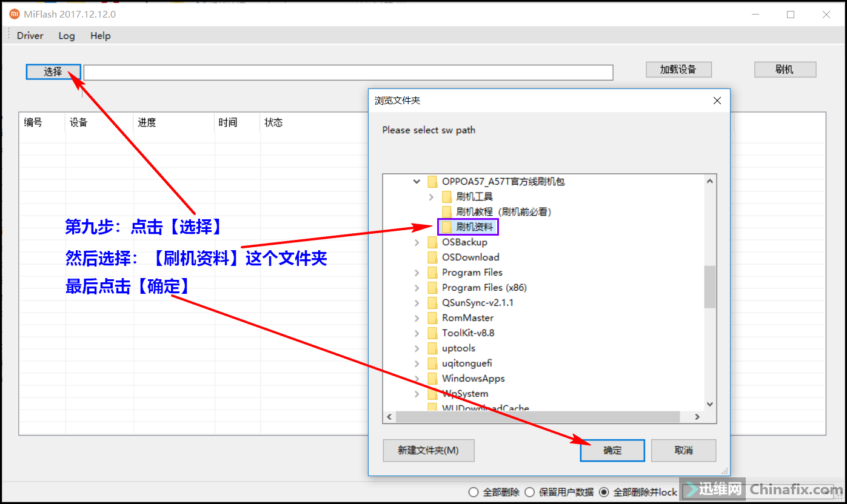Maximize the MiFlash window

coord(791,15)
